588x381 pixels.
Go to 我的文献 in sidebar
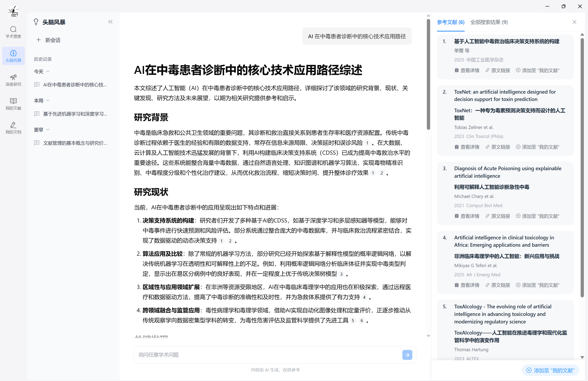pyautogui.click(x=13, y=104)
